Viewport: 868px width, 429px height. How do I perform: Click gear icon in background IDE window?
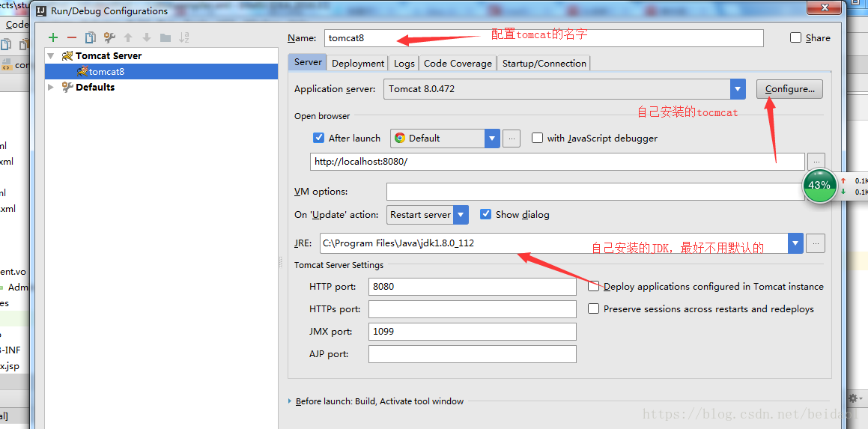854,398
